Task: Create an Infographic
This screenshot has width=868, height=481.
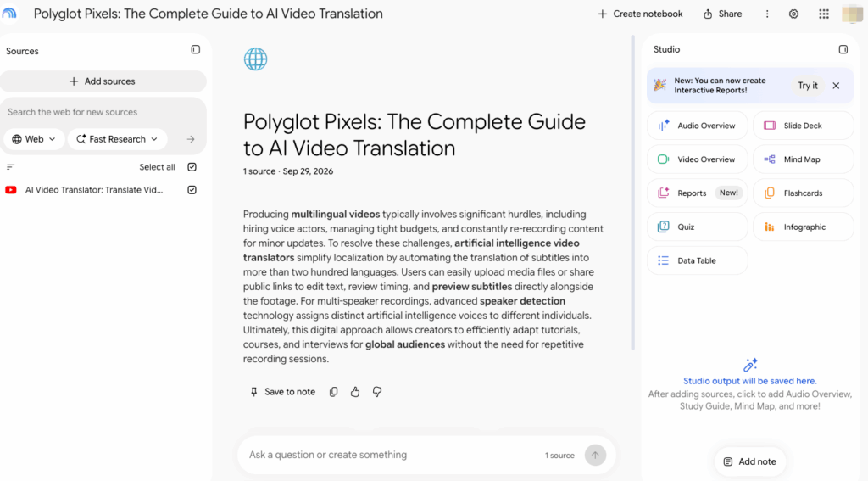Action: (x=804, y=227)
